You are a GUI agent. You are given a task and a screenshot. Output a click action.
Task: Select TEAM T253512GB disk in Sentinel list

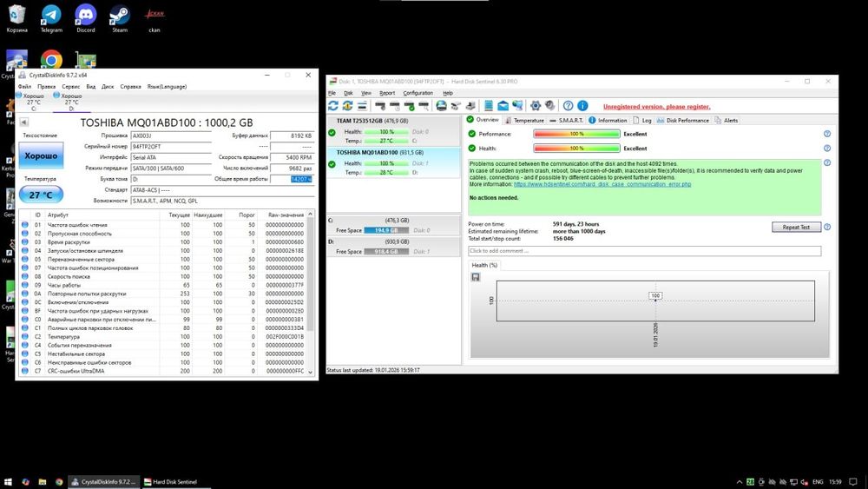point(393,130)
